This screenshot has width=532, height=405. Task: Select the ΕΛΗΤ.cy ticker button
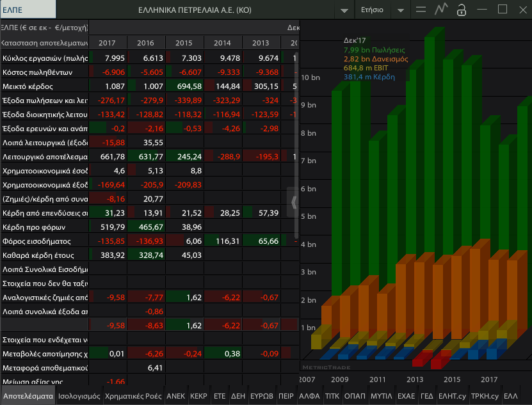tap(452, 396)
